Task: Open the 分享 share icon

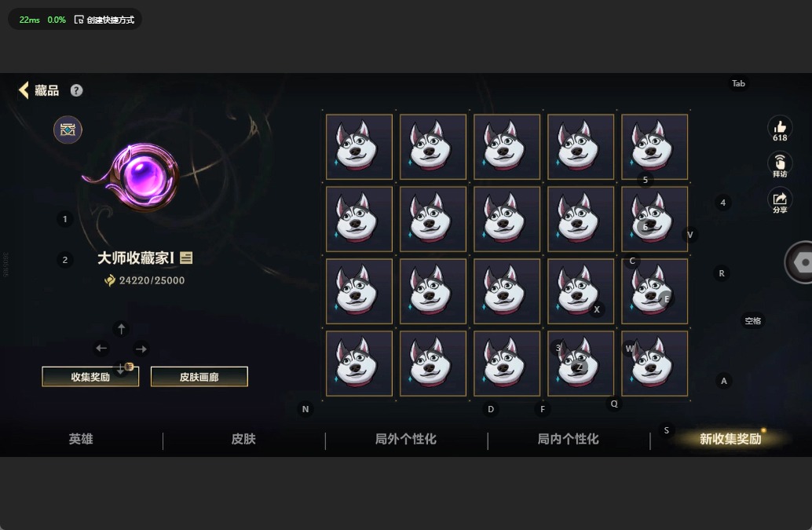Action: pos(780,201)
